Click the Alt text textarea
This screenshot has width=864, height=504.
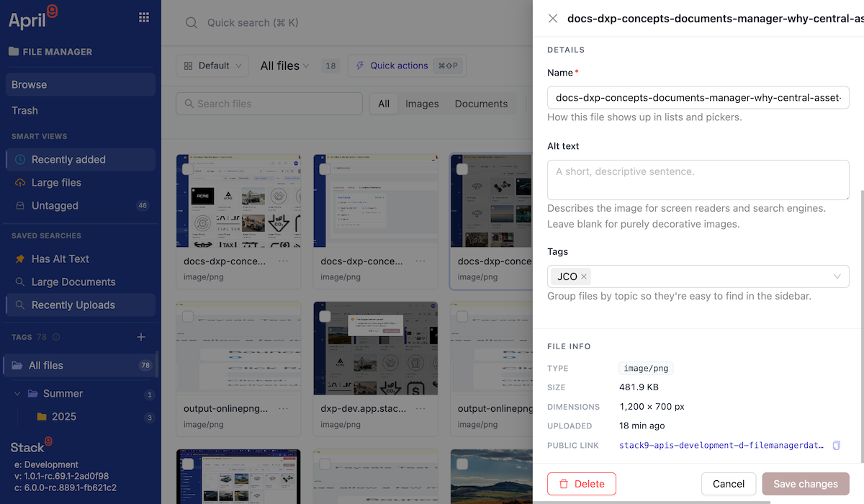698,180
